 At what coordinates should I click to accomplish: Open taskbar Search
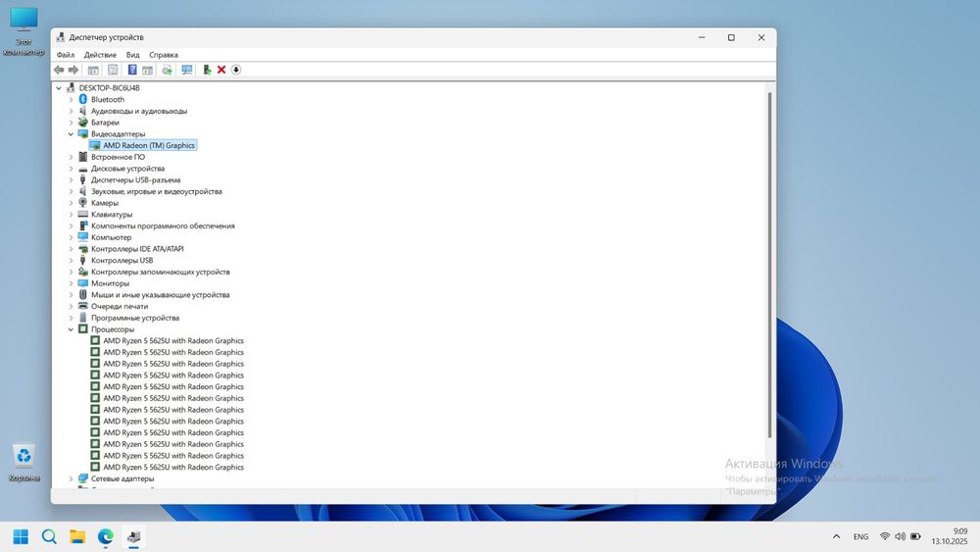coord(49,537)
